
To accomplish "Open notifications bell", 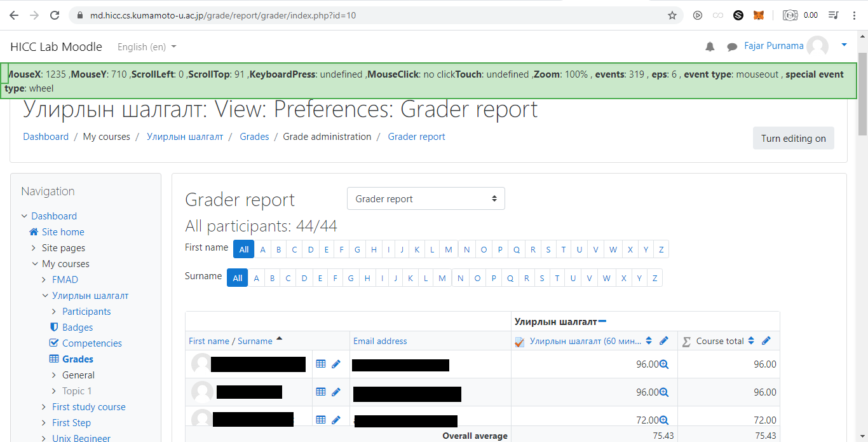I will pyautogui.click(x=710, y=47).
